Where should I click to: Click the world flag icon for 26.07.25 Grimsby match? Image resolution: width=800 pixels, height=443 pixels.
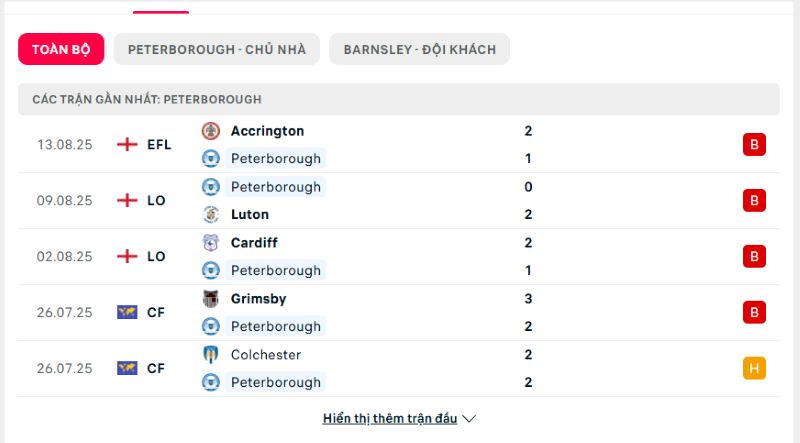click(127, 312)
